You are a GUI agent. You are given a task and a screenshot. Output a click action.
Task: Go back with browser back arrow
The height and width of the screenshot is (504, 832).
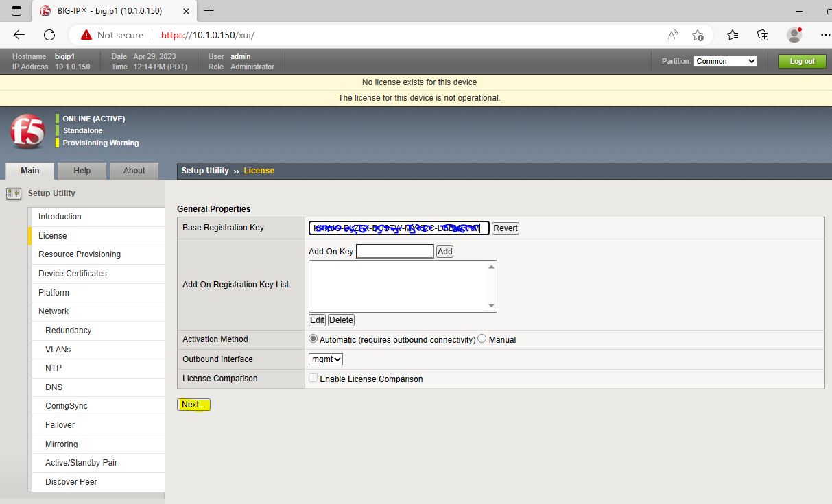[x=19, y=35]
